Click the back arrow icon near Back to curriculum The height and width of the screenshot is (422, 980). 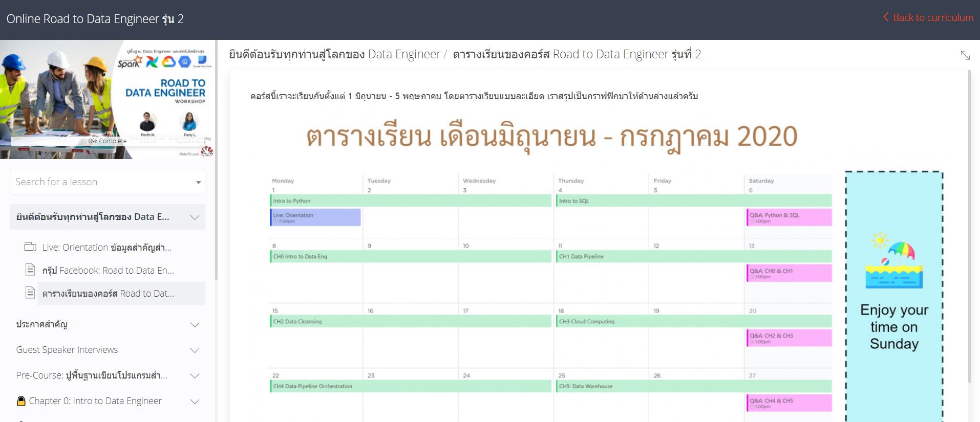[x=886, y=17]
